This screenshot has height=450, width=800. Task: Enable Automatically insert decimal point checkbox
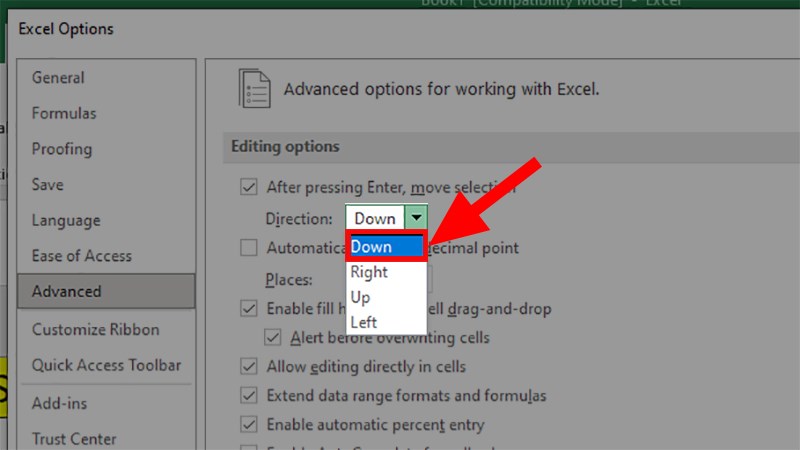[x=249, y=248]
